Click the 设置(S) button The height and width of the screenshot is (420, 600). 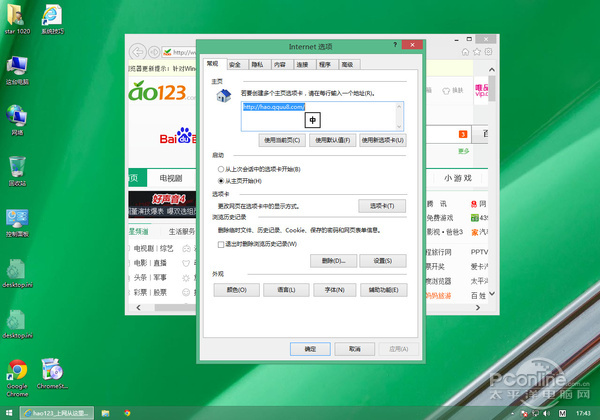383,261
